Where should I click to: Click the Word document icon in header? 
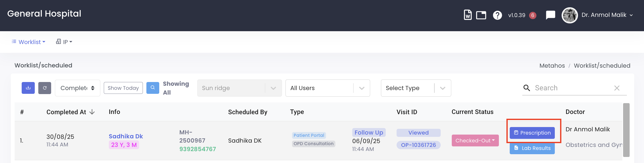pyautogui.click(x=468, y=15)
